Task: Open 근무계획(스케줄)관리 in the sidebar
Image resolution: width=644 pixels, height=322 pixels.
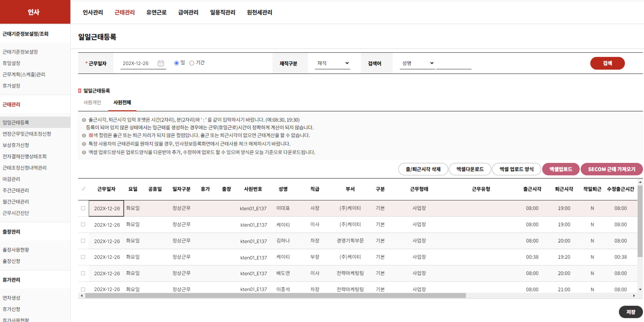Action: coord(24,74)
